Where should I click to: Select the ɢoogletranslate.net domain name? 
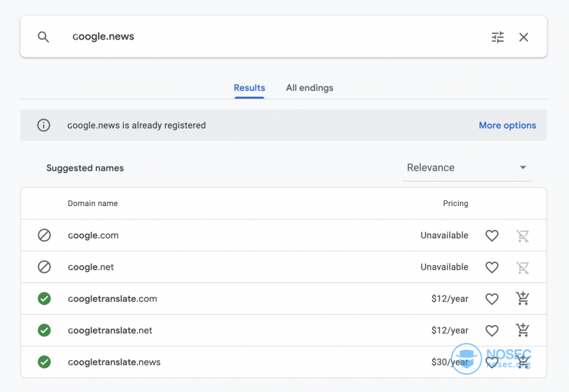(x=110, y=330)
